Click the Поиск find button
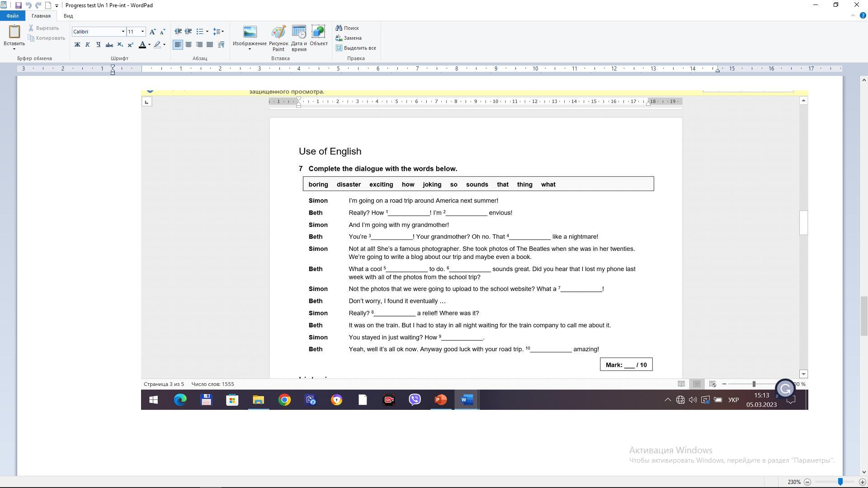This screenshot has width=868, height=488. [347, 28]
